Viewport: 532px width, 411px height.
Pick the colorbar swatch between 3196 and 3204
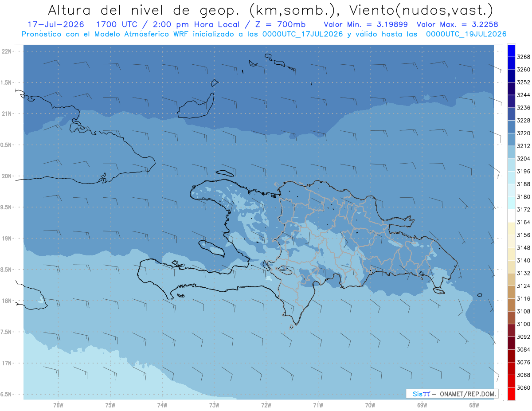pyautogui.click(x=511, y=165)
